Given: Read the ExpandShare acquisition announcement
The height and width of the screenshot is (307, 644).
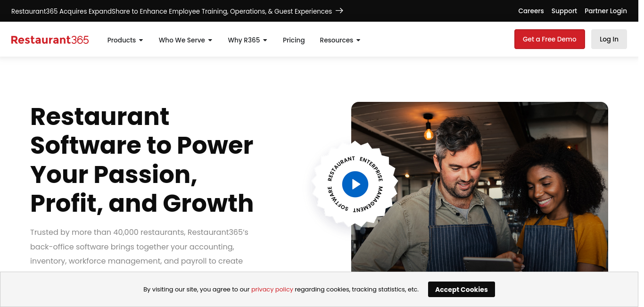Looking at the screenshot, I should (x=172, y=11).
